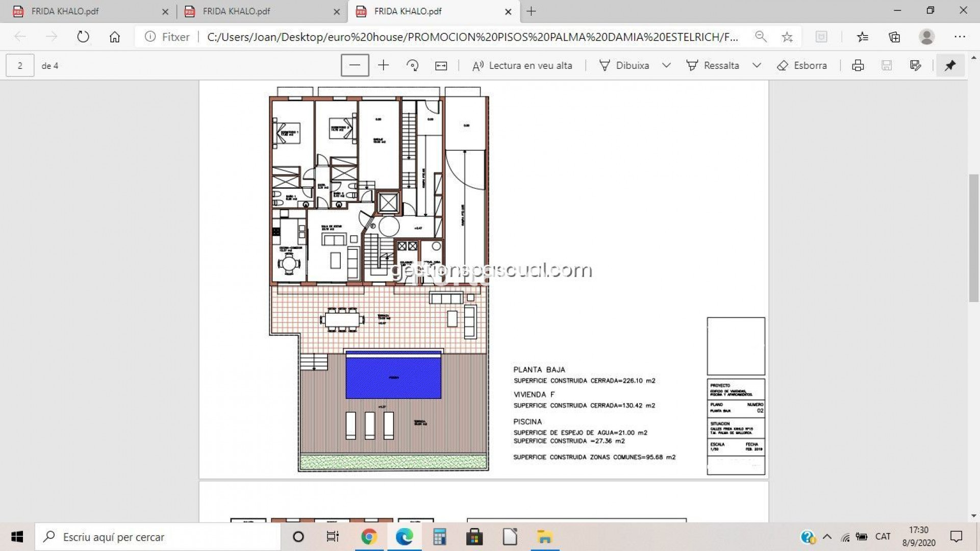Rotate the PDF page
The height and width of the screenshot is (551, 980).
pyautogui.click(x=412, y=65)
